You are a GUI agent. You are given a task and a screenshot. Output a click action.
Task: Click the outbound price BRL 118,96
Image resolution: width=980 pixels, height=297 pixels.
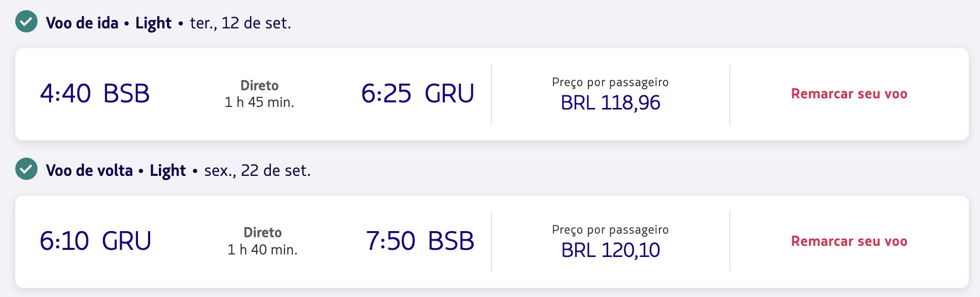click(x=610, y=103)
